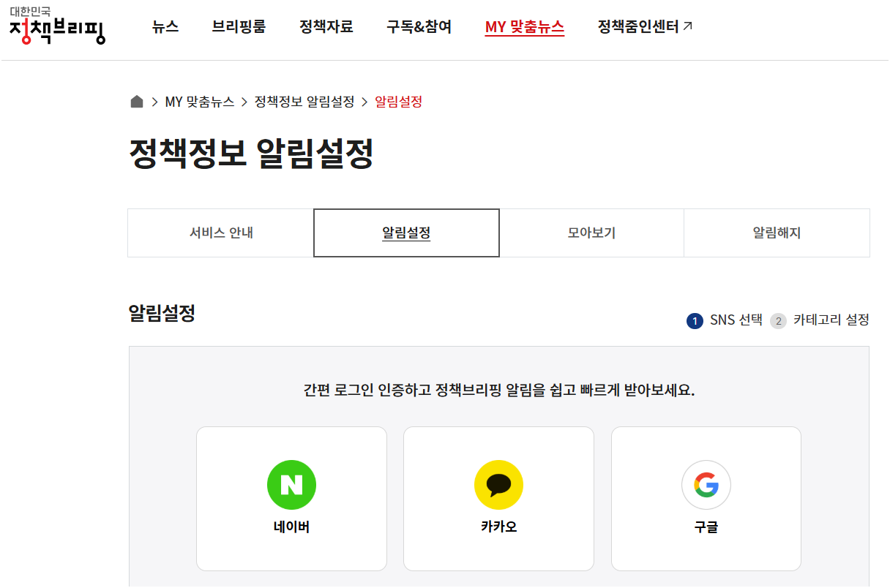This screenshot has height=588, width=890.
Task: Click the 카카오 login label
Action: coord(498,527)
